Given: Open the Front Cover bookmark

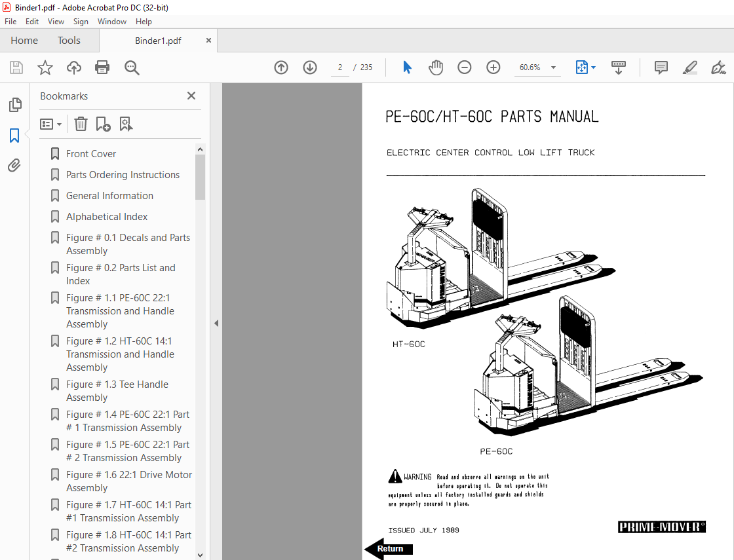Looking at the screenshot, I should point(91,154).
